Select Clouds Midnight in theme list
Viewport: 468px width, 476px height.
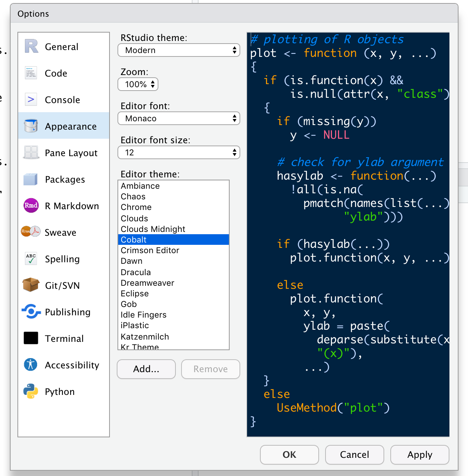pos(153,229)
